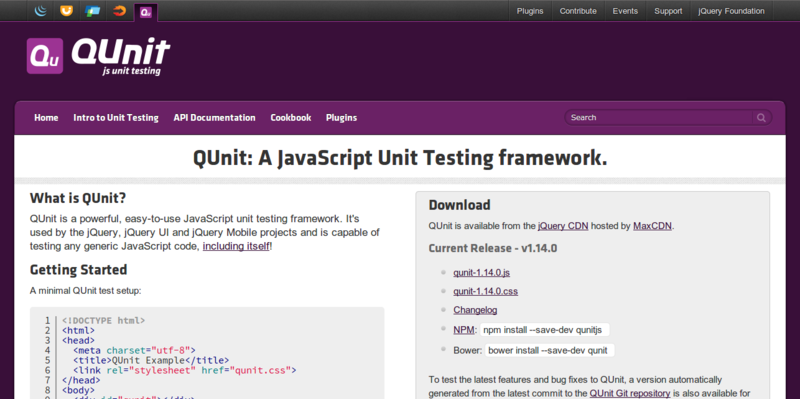Viewport: 800px width, 399px height.
Task: Open the Cookbook page
Action: point(291,118)
